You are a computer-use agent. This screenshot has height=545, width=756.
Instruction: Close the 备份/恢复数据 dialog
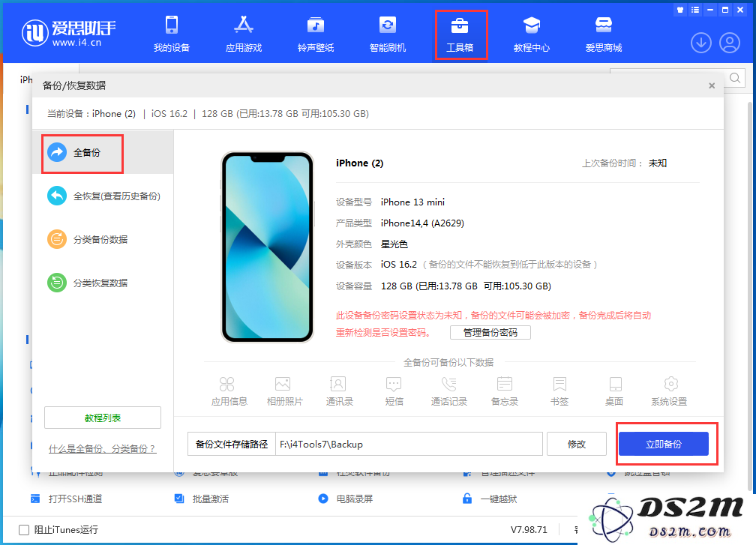(712, 85)
